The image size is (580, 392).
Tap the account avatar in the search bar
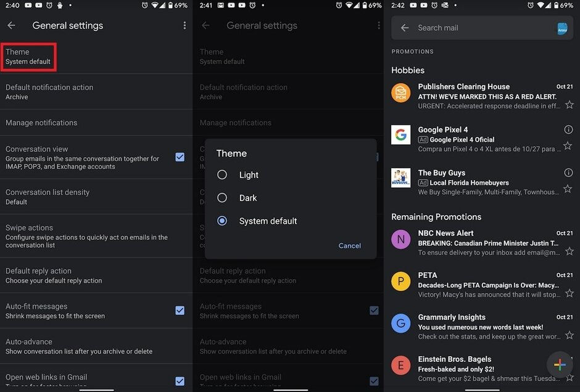(562, 28)
